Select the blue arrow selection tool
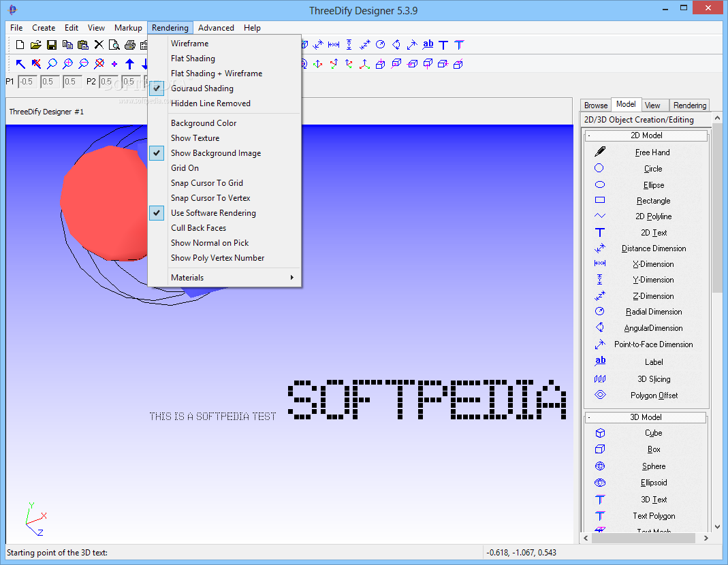The height and width of the screenshot is (565, 728). click(x=20, y=63)
